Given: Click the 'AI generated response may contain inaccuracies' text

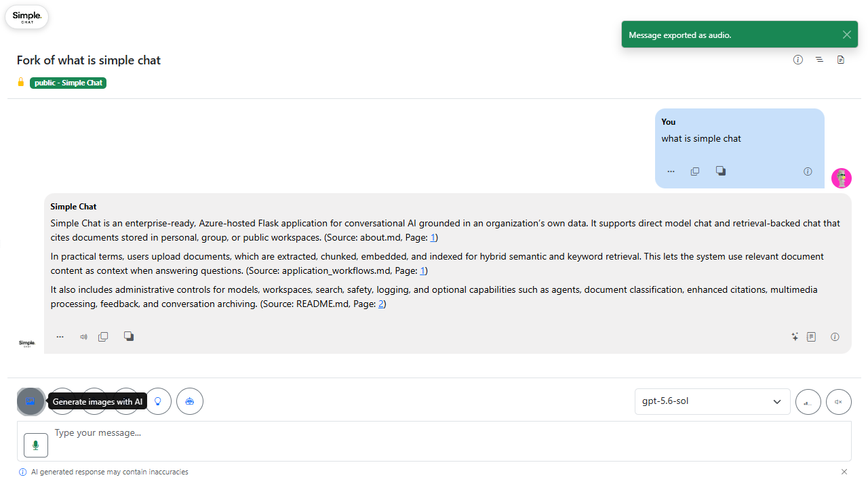Looking at the screenshot, I should pyautogui.click(x=110, y=472).
